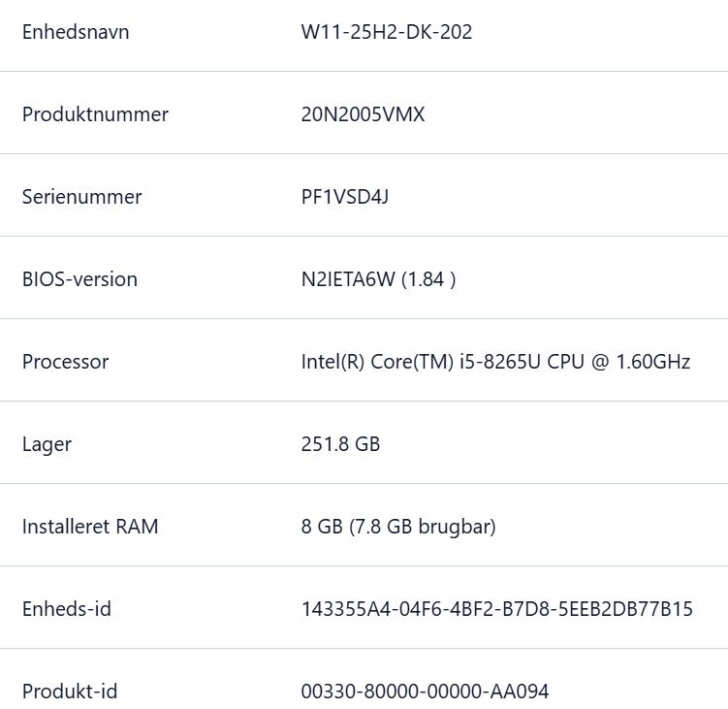Select the Intel Core i5-8265U processor text
The width and height of the screenshot is (728, 709).
(x=495, y=362)
